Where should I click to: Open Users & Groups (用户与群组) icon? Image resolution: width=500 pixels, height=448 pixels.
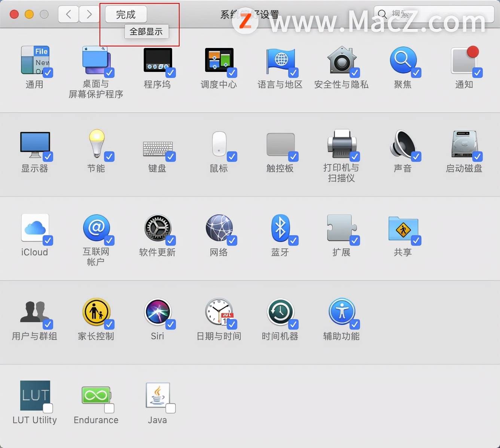click(x=35, y=312)
